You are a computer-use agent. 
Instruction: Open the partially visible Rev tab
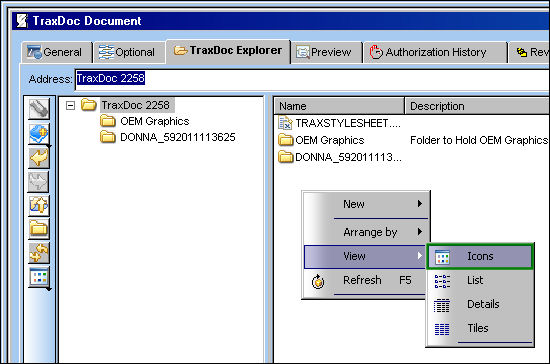tap(530, 52)
